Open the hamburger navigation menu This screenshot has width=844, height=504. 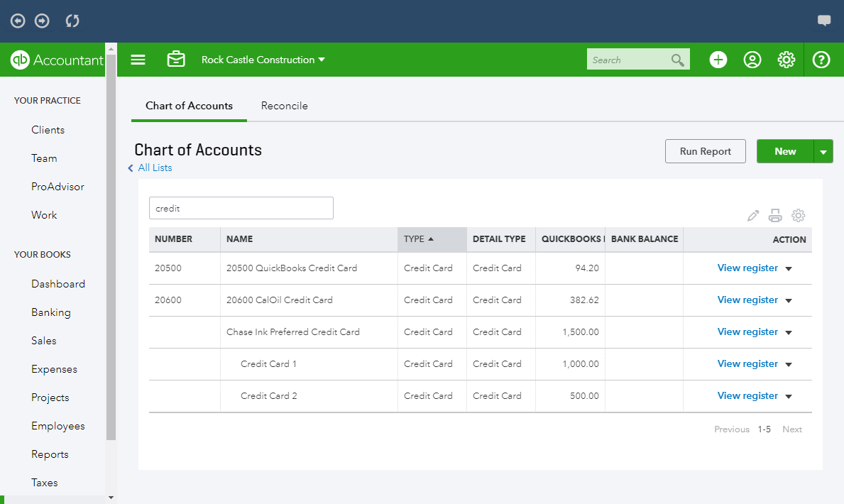138,60
